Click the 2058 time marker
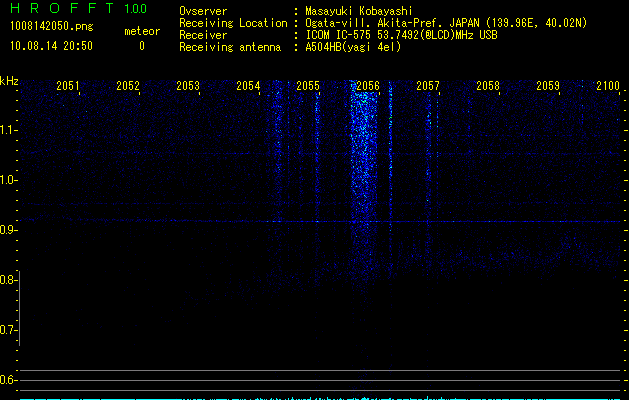Image resolution: width=629 pixels, height=400 pixels. click(488, 86)
